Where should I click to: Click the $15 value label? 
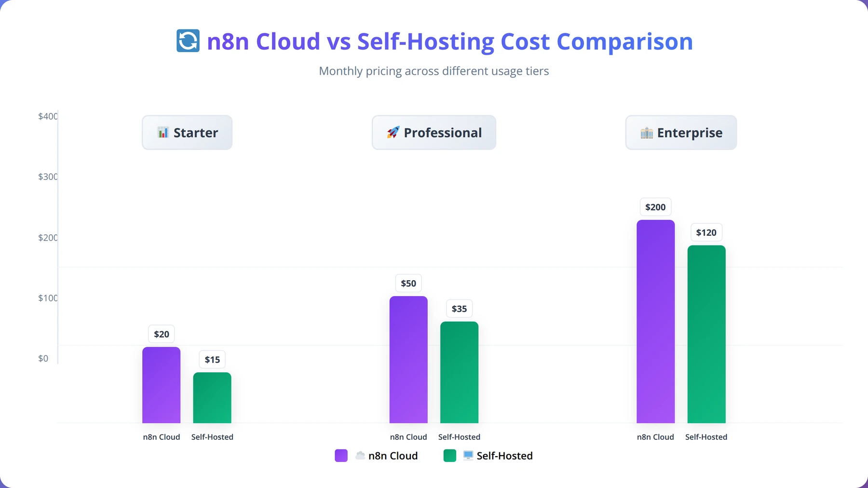[212, 360]
